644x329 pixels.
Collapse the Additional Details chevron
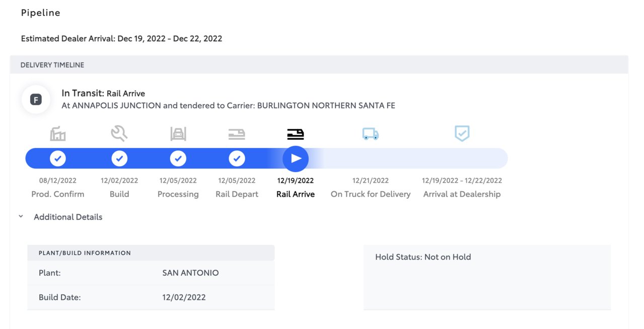pyautogui.click(x=21, y=217)
